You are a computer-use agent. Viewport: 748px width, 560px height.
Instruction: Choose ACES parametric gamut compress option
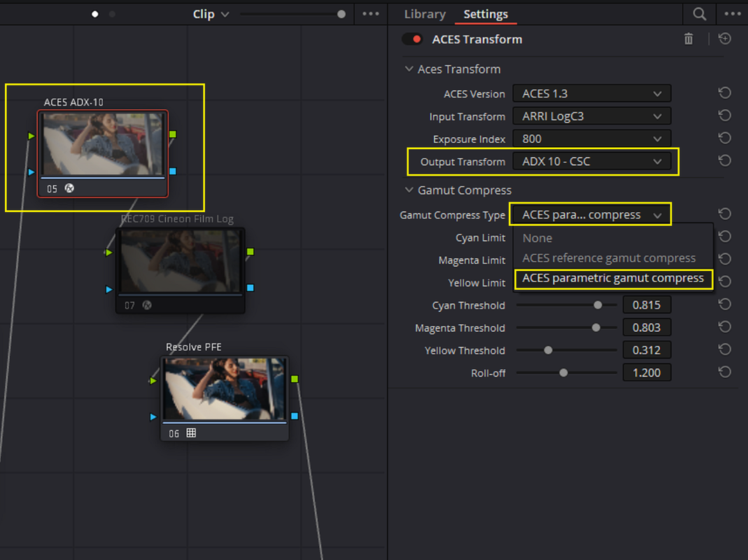click(613, 279)
